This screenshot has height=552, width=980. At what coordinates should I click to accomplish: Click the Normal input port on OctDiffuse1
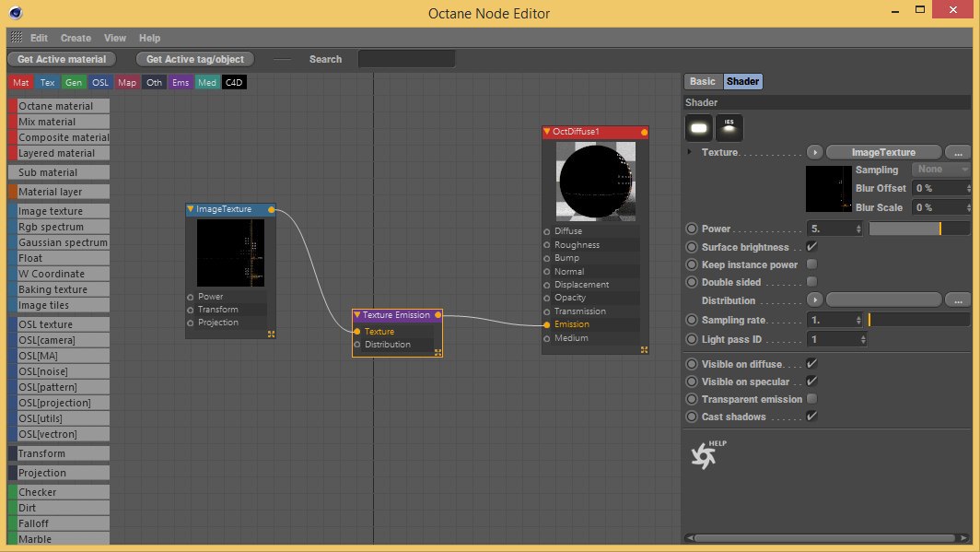(547, 272)
